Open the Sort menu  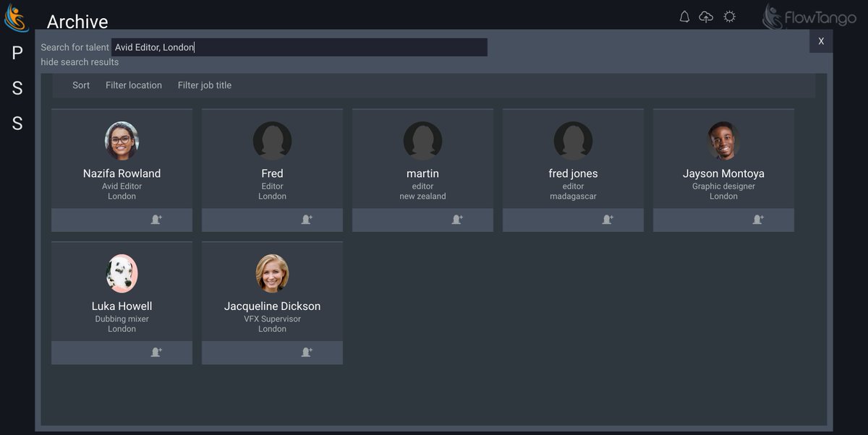[x=81, y=85]
